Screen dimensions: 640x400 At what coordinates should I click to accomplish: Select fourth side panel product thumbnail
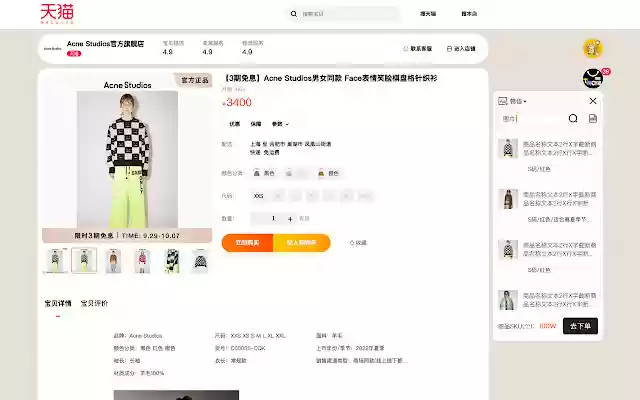508,300
